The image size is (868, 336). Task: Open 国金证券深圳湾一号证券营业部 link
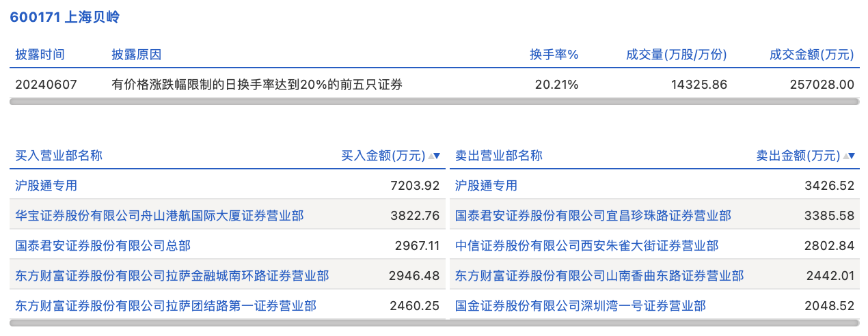[581, 306]
